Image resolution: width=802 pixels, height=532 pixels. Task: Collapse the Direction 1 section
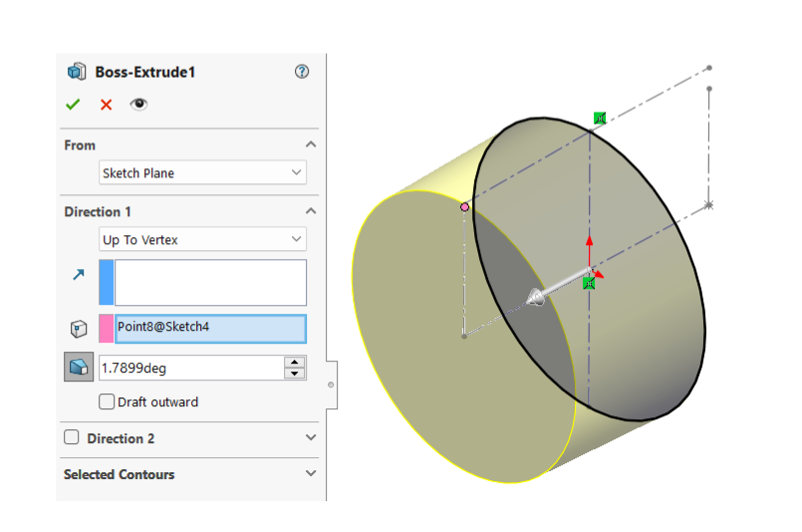pos(311,211)
